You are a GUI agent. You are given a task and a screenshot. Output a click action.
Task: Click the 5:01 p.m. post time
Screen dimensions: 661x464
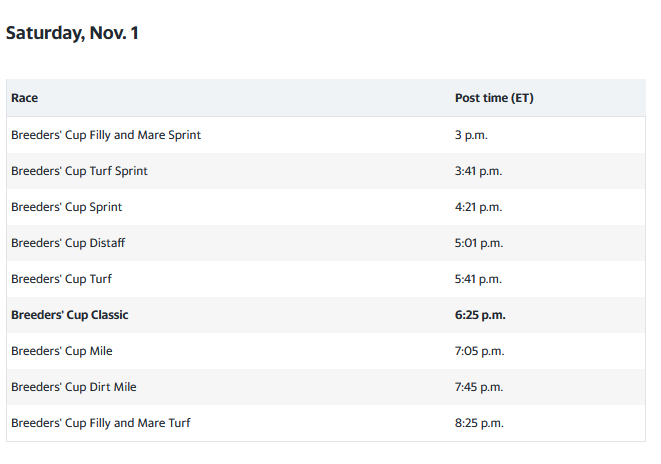(478, 243)
